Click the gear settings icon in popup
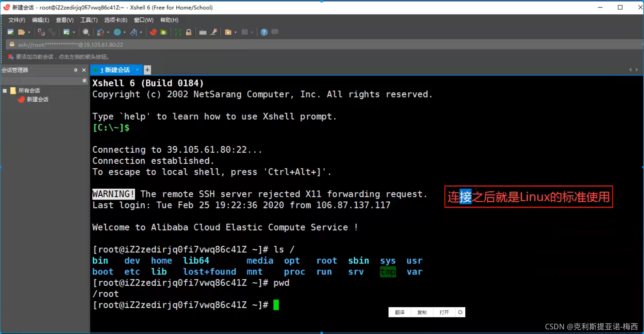The height and width of the screenshot is (334, 644). pos(460,312)
